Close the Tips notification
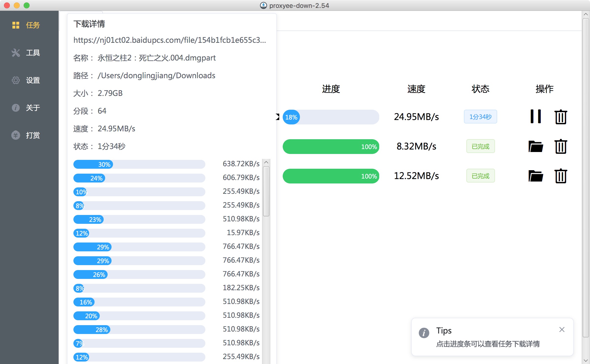The height and width of the screenshot is (364, 590). 562,330
